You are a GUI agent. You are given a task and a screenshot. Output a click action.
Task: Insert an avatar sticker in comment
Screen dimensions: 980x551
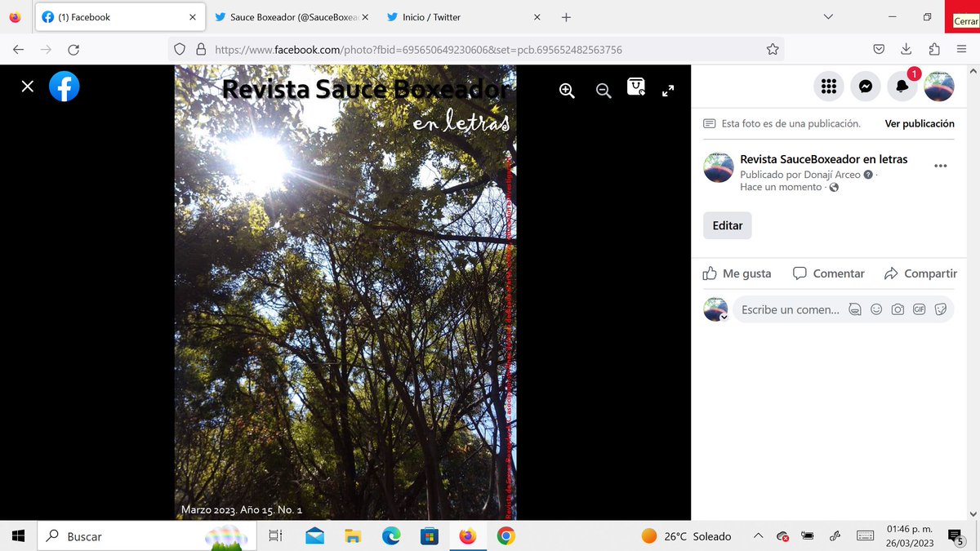[855, 310]
